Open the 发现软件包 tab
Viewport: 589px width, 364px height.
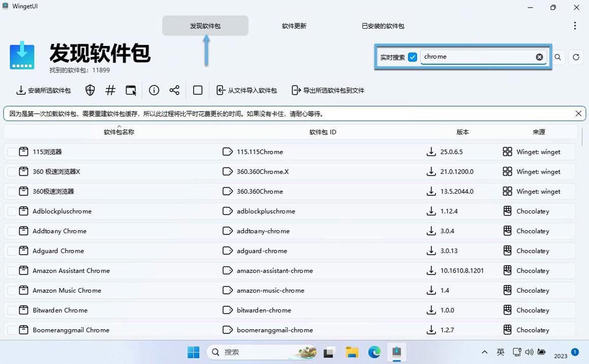(x=205, y=26)
